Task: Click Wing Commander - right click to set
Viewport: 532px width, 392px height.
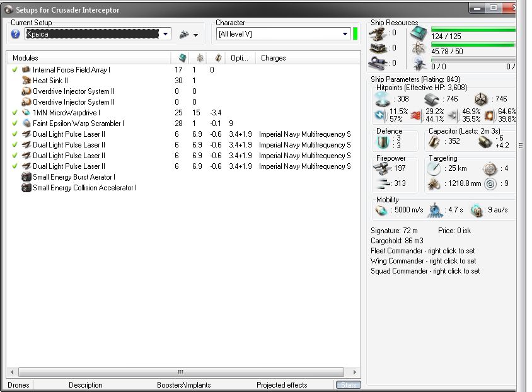Action: click(423, 261)
